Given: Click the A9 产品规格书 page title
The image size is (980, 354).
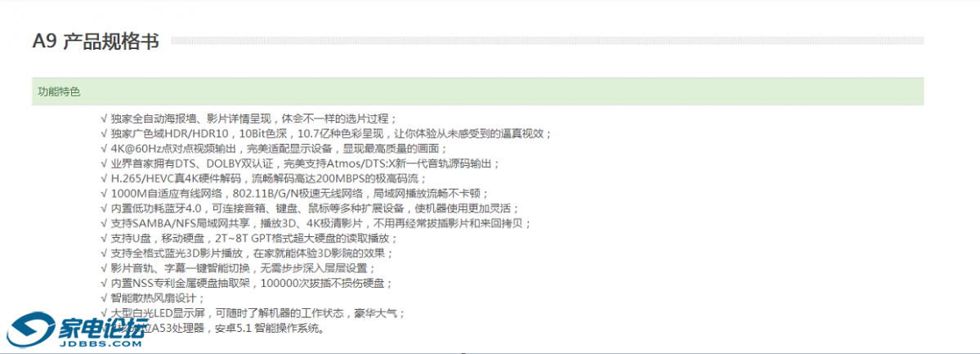Looking at the screenshot, I should pos(95,42).
